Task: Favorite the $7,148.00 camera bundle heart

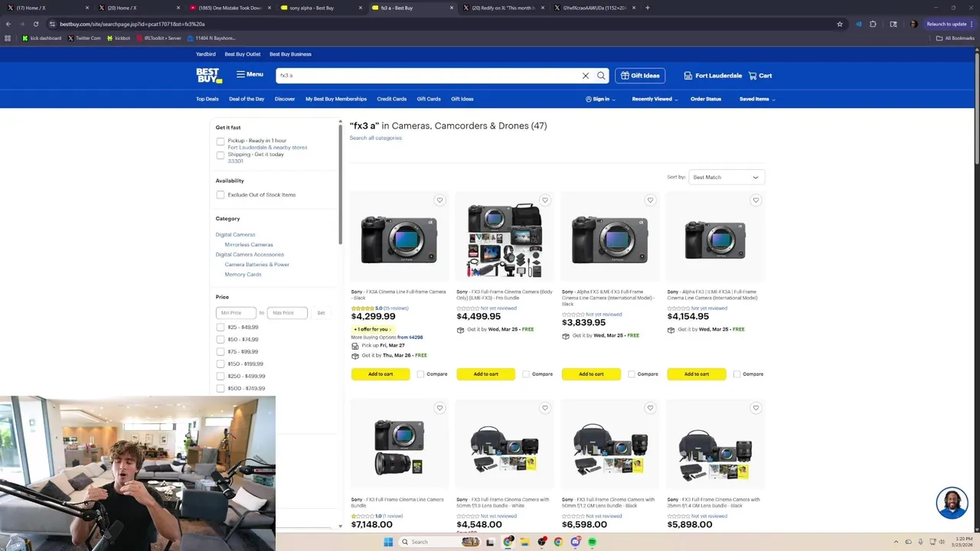Action: pos(439,408)
